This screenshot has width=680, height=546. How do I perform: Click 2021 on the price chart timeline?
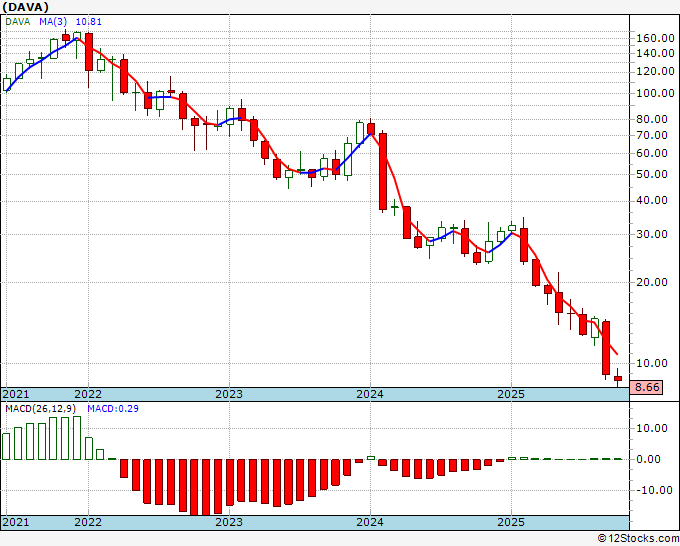(16, 394)
